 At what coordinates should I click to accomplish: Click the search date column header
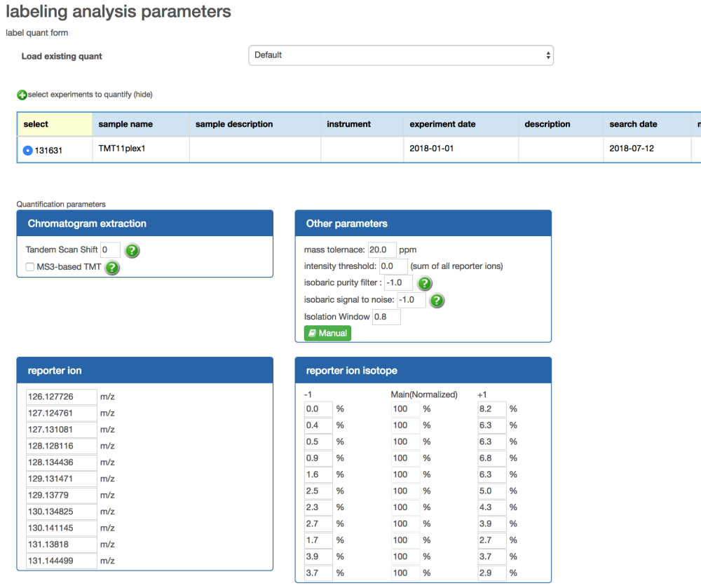[x=647, y=124]
